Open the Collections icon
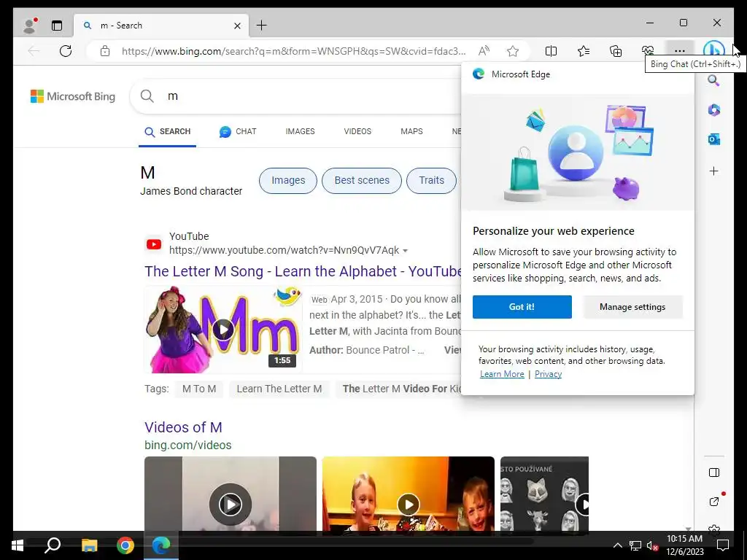The height and width of the screenshot is (560, 747). pyautogui.click(x=616, y=51)
